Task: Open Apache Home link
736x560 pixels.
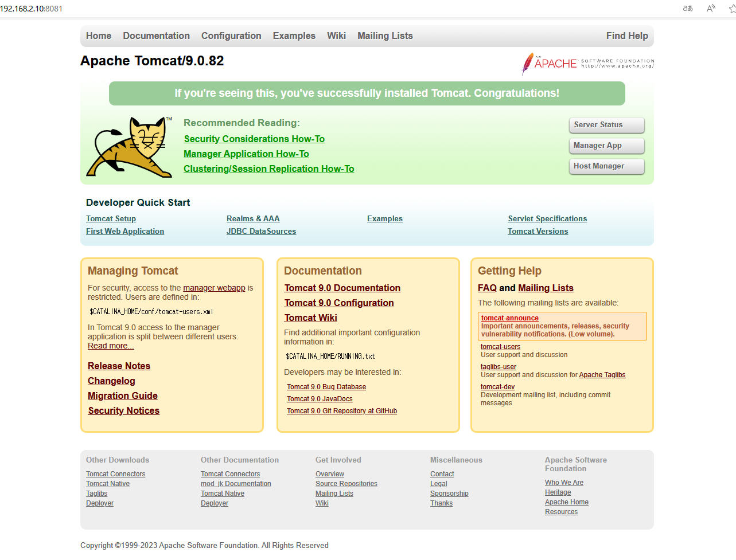Action: point(566,502)
